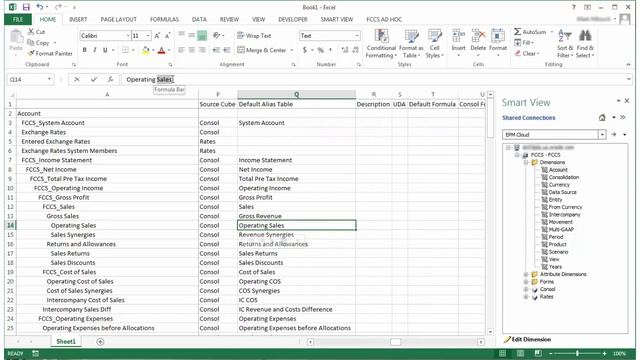Go to Smart View home icon
The image size is (640, 360).
point(602,118)
